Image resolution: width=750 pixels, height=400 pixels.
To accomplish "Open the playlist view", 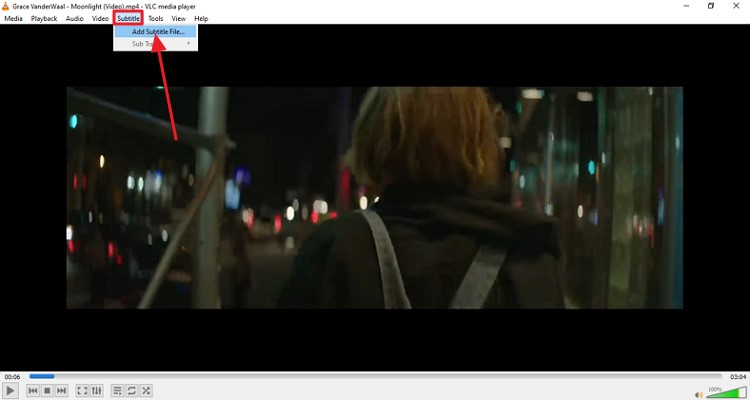I will pos(117,390).
